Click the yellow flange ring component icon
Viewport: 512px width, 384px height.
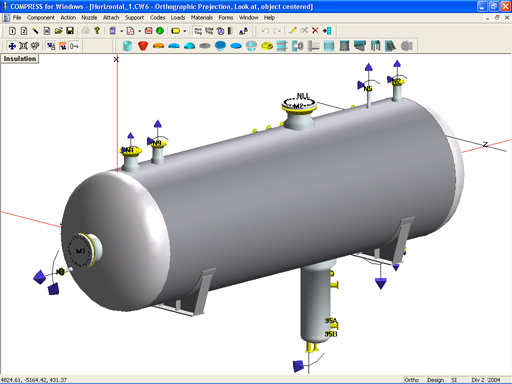coord(267,46)
